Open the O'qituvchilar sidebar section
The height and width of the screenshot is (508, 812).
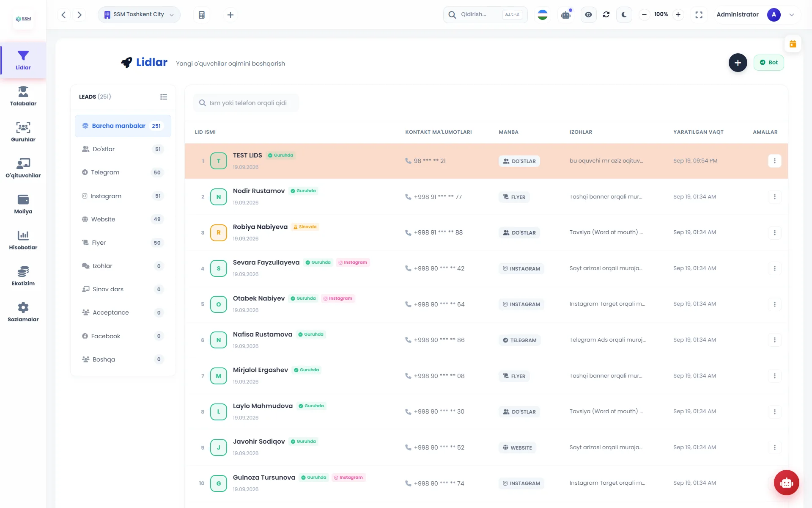point(23,168)
